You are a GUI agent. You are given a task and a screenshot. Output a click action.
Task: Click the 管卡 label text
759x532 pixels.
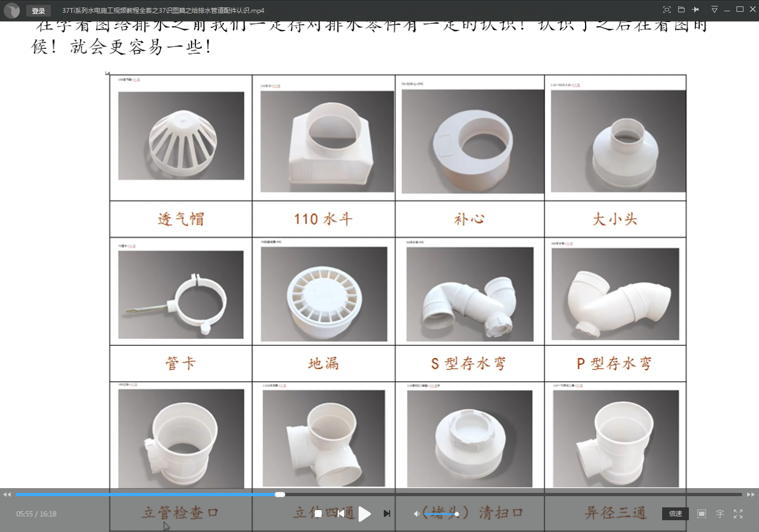click(181, 363)
